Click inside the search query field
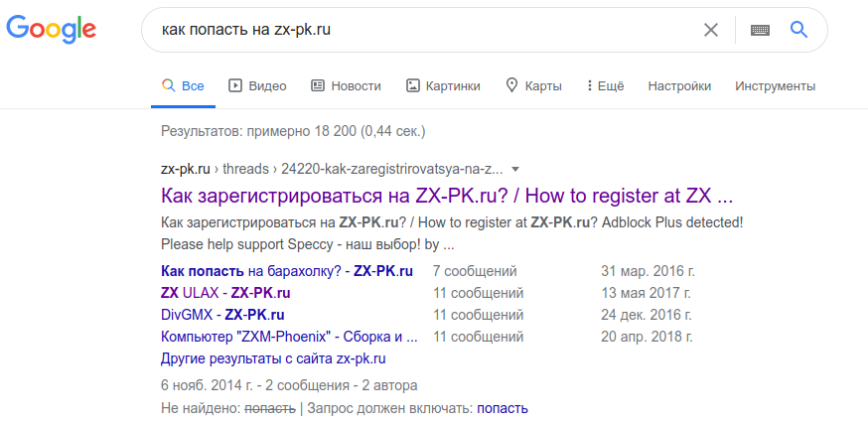 click(x=417, y=30)
